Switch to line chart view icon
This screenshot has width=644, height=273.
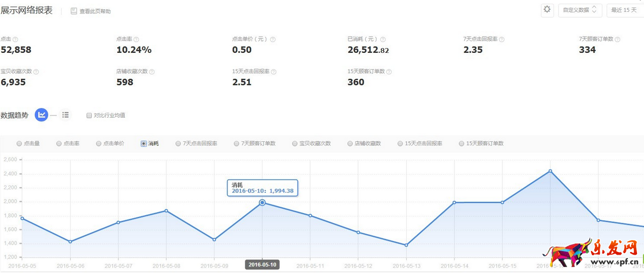click(42, 115)
